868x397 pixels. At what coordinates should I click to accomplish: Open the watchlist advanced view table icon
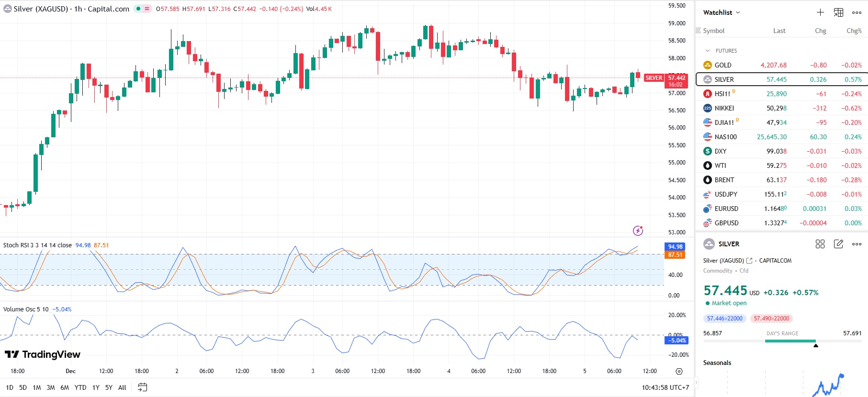[838, 12]
